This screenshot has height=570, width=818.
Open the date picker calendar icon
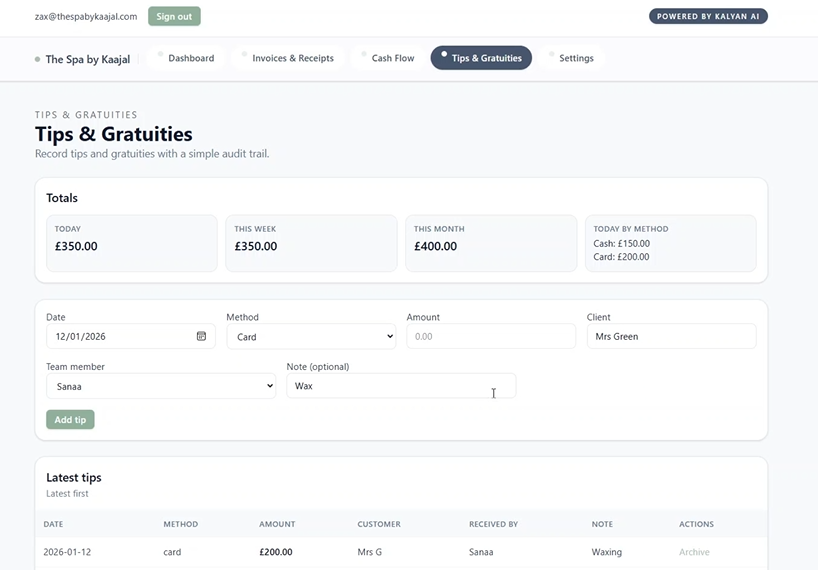click(x=201, y=337)
